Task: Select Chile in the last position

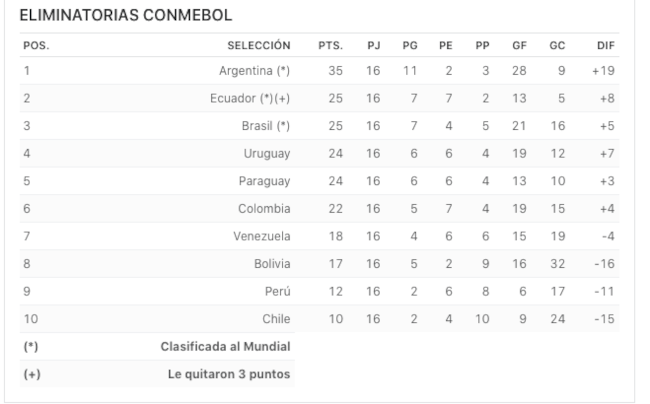Action: tap(276, 319)
